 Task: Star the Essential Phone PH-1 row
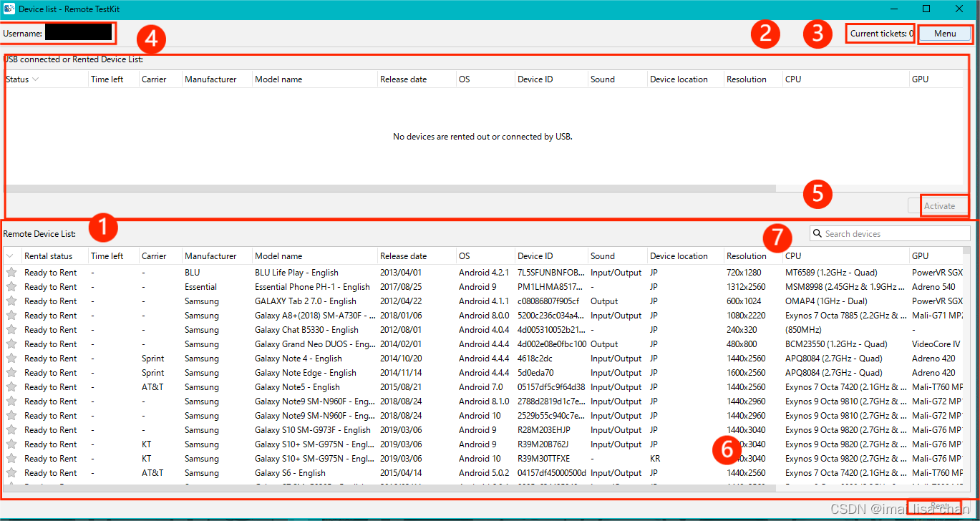[11, 286]
